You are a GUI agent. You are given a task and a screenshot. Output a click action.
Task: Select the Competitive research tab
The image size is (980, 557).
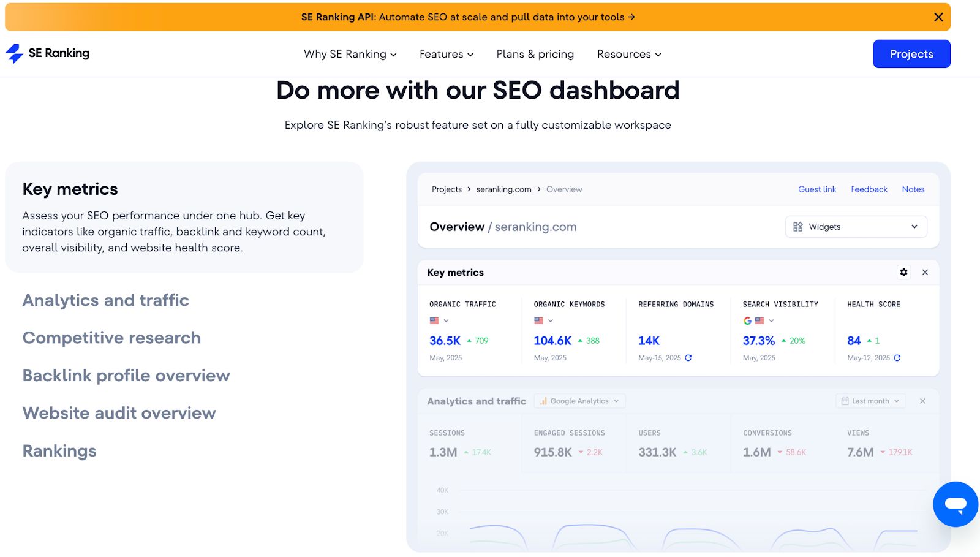click(111, 338)
